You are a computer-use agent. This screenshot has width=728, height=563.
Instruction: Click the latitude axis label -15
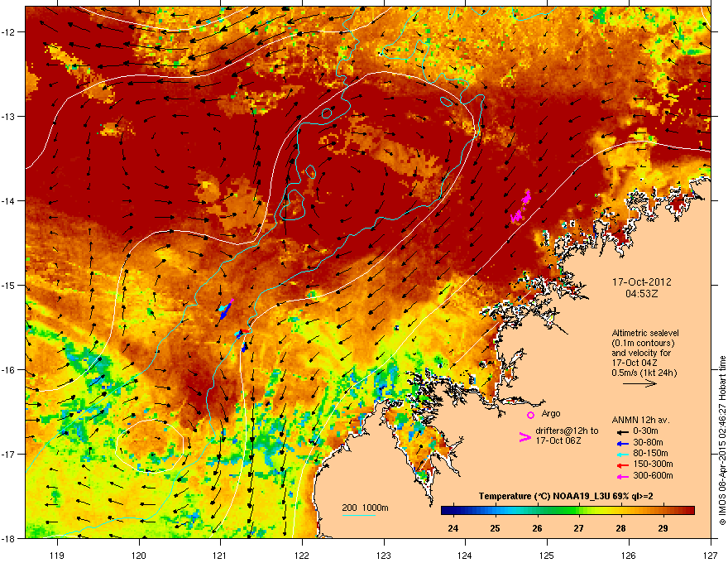point(9,285)
